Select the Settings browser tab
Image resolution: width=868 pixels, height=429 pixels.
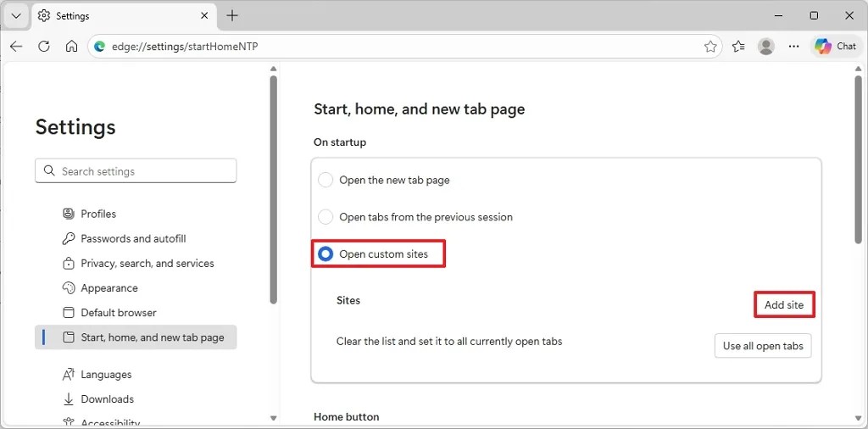pyautogui.click(x=125, y=16)
